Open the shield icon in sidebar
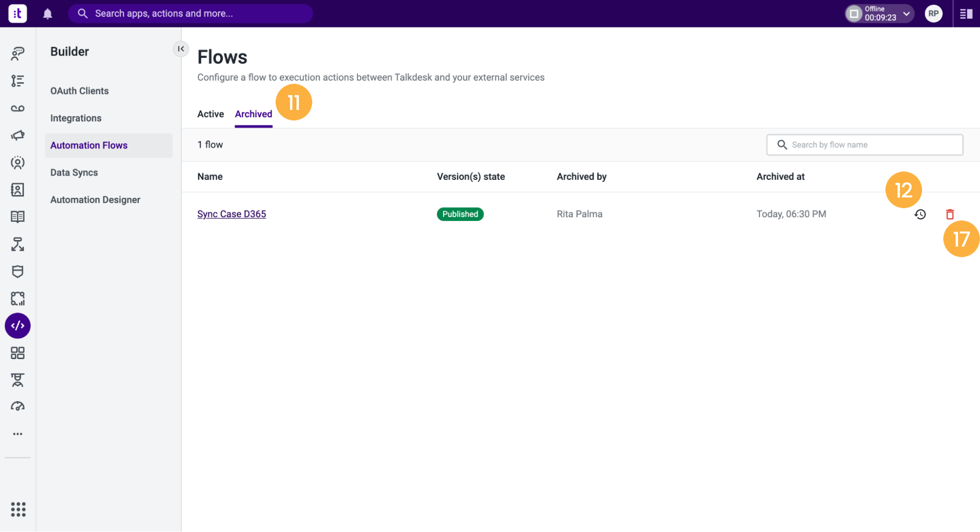Screen dimensions: 980x532 (x=18, y=271)
